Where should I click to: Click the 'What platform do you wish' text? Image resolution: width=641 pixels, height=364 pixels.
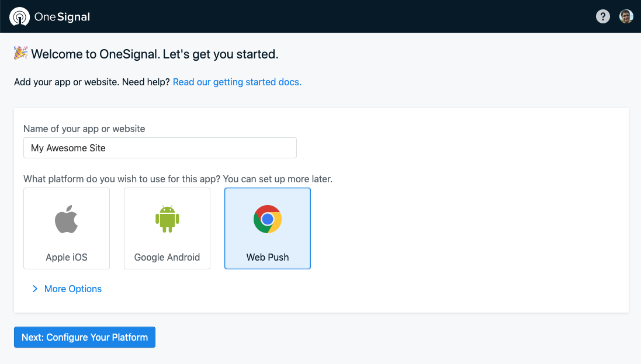(x=178, y=179)
